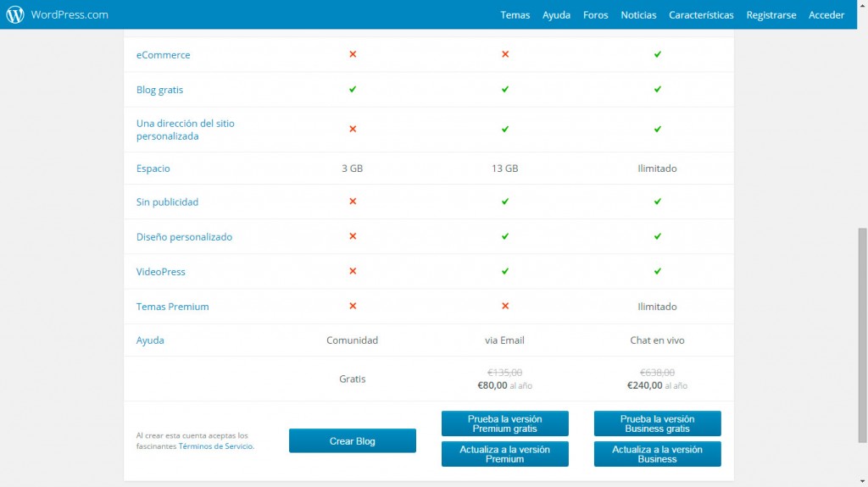Click Sin publicidad check in Business column

pyautogui.click(x=657, y=202)
